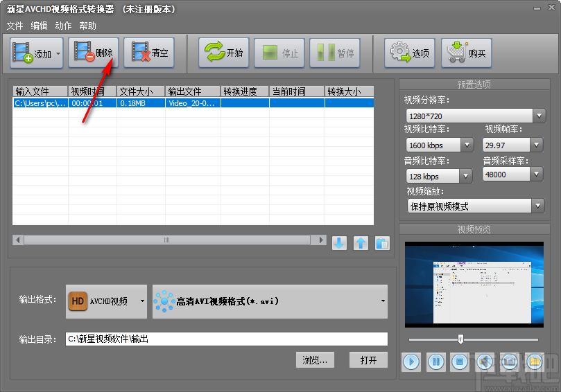Image resolution: width=561 pixels, height=392 pixels.
Task: Pause the video preview
Action: 435,362
